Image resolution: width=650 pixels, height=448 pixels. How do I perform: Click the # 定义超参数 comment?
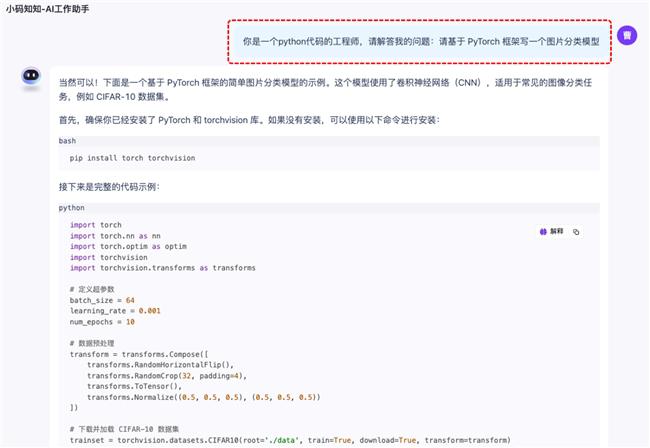(x=92, y=289)
